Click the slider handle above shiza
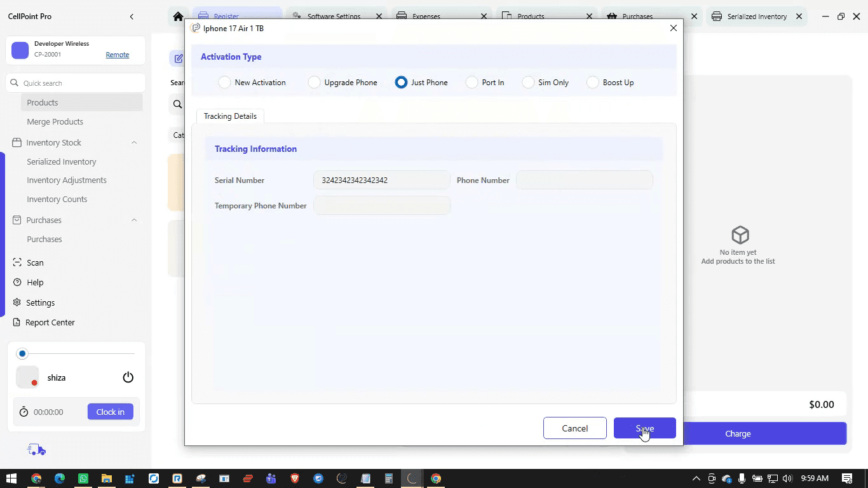Viewport: 868px width, 488px height. click(x=22, y=353)
